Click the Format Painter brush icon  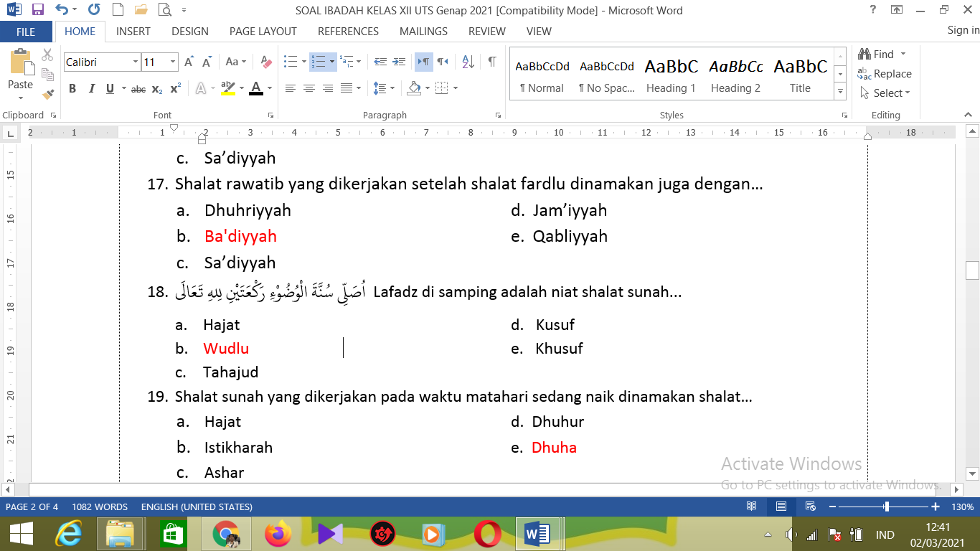click(x=48, y=94)
